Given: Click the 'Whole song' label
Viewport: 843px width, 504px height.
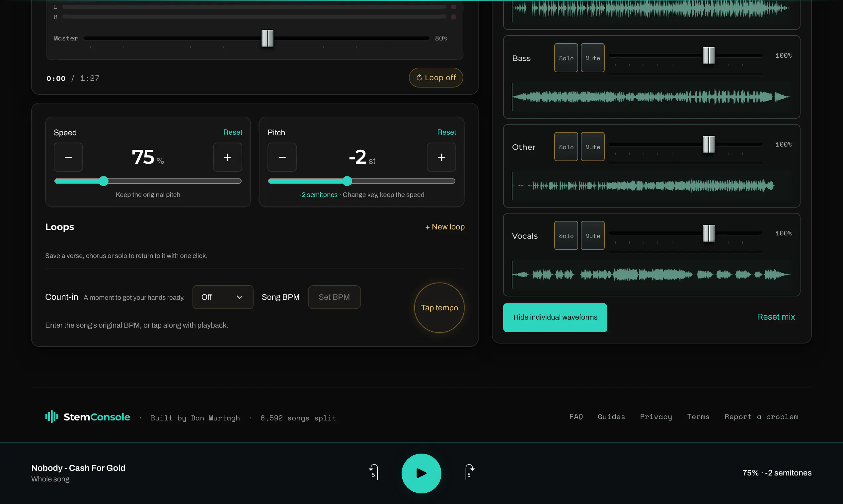Looking at the screenshot, I should [x=50, y=479].
